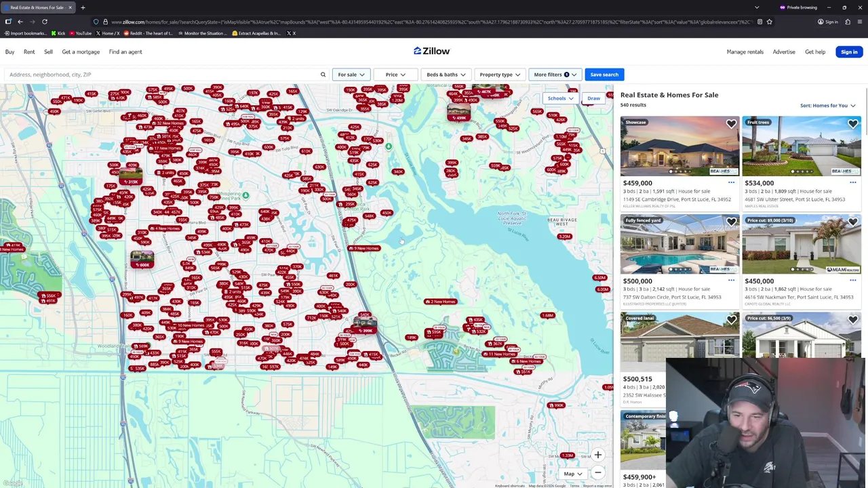Screen dimensions: 868x488
Task: Open three-dot menu on $450,000 listing
Action: coord(852,281)
